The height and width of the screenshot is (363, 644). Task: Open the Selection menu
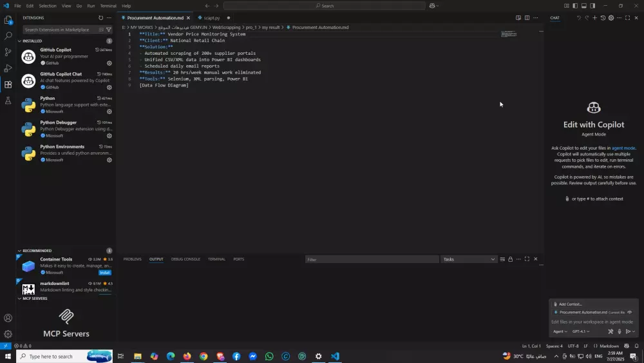coord(48,6)
